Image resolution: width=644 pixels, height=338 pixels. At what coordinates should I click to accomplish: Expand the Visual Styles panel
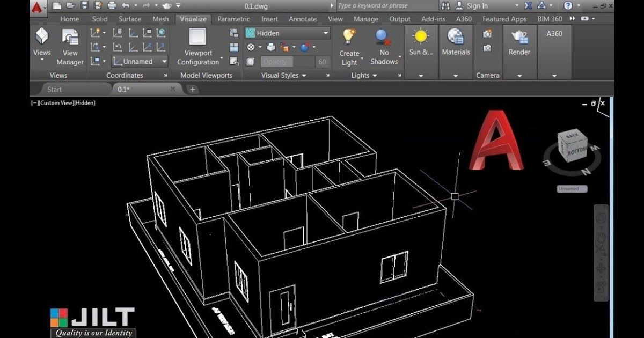[304, 75]
